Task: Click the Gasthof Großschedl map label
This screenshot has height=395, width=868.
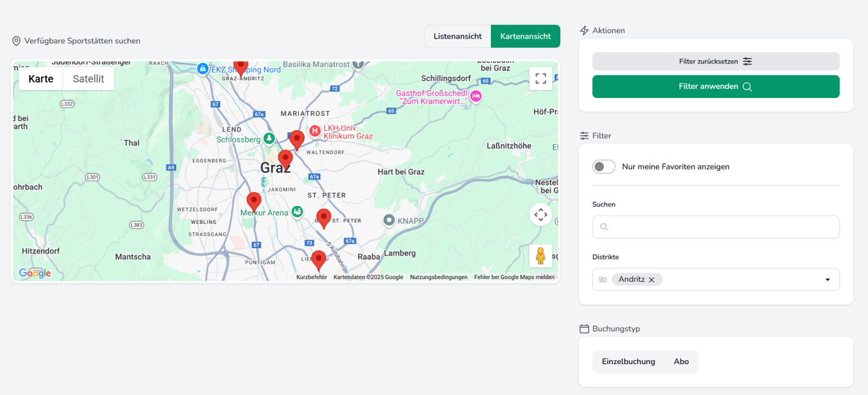Action: [432, 97]
